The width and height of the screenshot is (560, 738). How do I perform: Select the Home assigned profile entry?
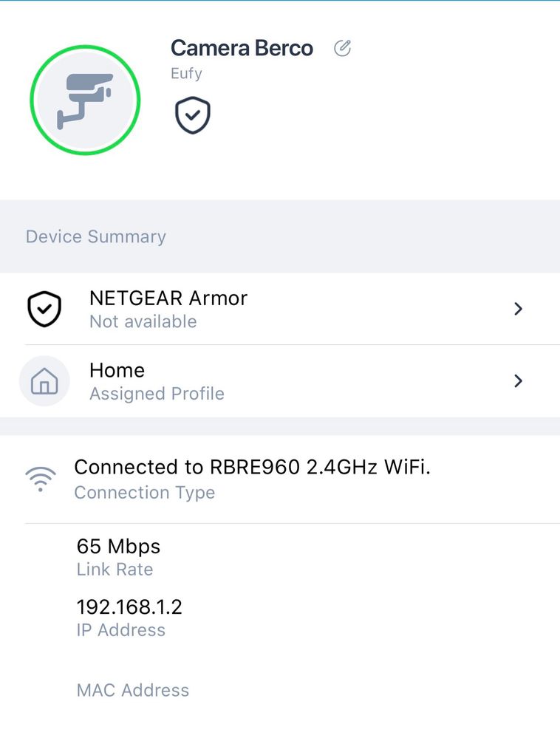[x=117, y=370]
